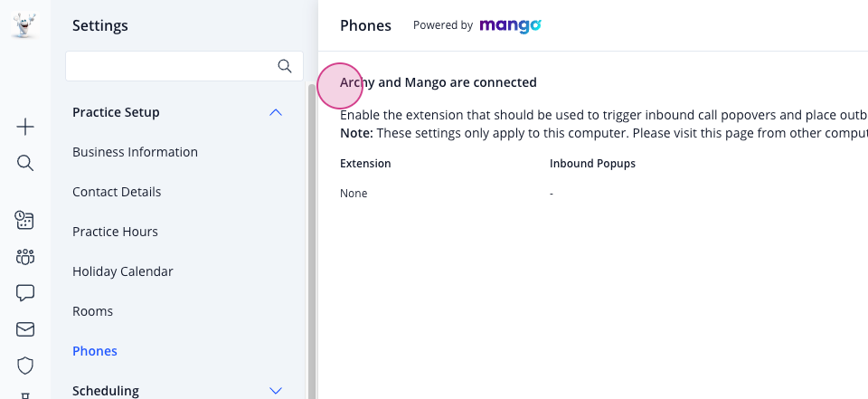The width and height of the screenshot is (868, 399).
Task: Open the envelope mail icon
Action: 25,329
